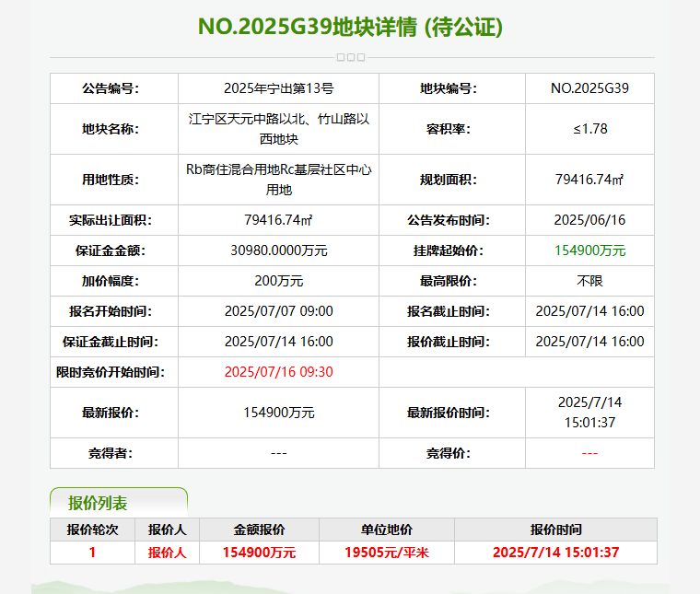Click the land name 江宁区天元中路以北
This screenshot has width=700, height=594.
click(248, 119)
